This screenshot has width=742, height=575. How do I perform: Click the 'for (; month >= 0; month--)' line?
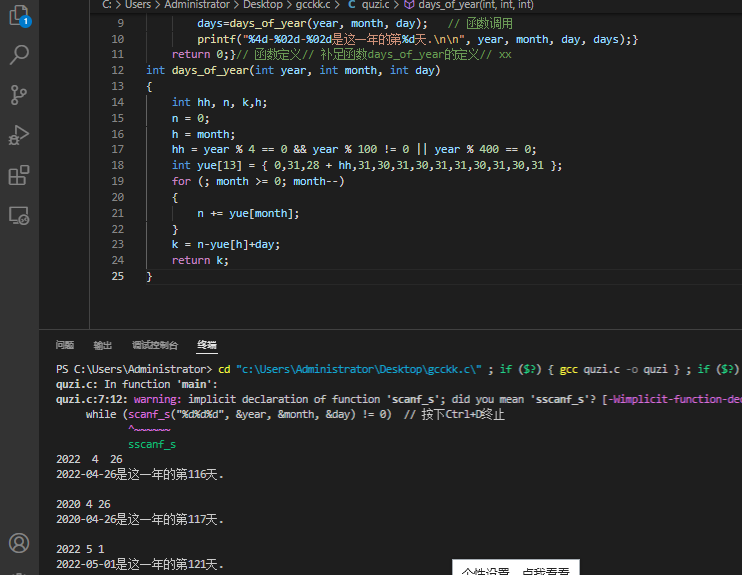tap(258, 181)
